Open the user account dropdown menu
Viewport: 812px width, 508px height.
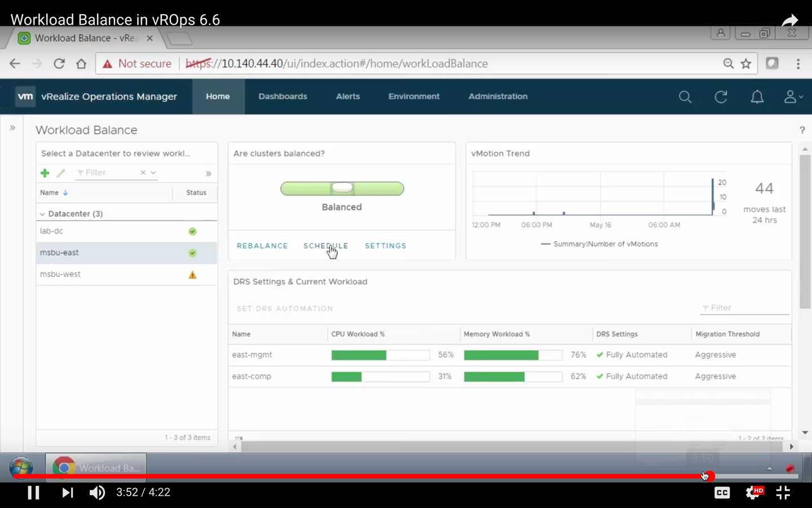point(792,97)
